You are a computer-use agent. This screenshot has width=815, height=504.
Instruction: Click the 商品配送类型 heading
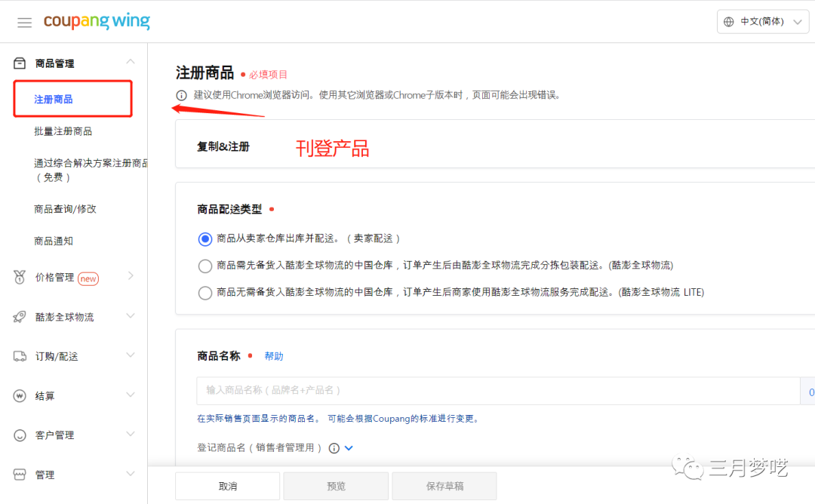pyautogui.click(x=229, y=210)
